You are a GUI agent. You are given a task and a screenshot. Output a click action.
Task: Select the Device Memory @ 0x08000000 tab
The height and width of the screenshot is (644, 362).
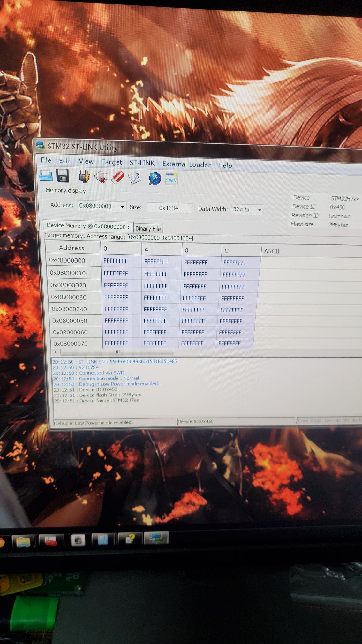click(x=88, y=226)
